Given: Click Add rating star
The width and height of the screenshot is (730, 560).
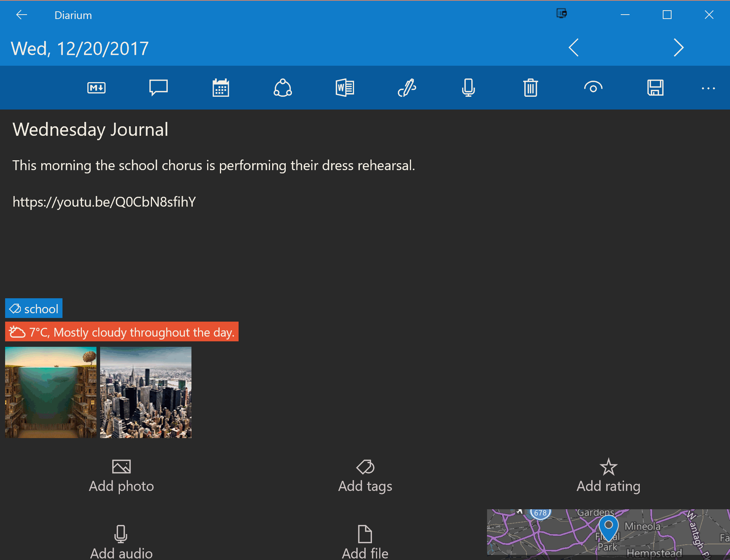Looking at the screenshot, I should (608, 476).
